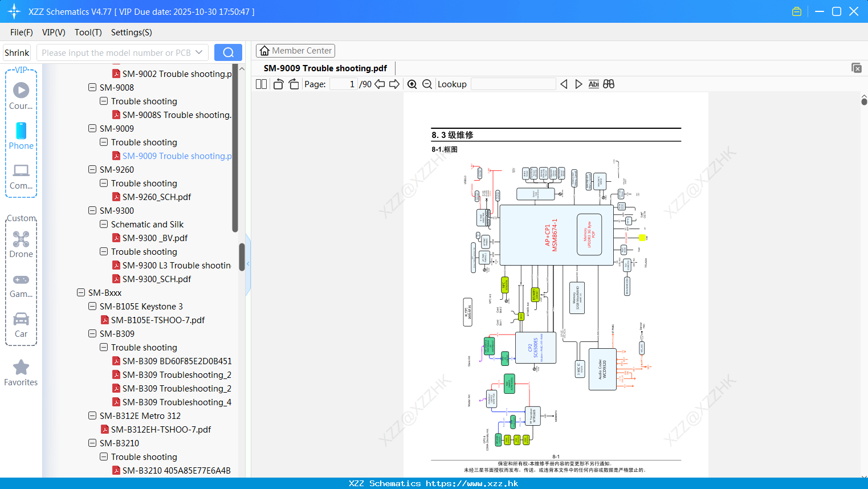Image resolution: width=868 pixels, height=489 pixels.
Task: Click the binoculars search icon
Action: pos(609,84)
